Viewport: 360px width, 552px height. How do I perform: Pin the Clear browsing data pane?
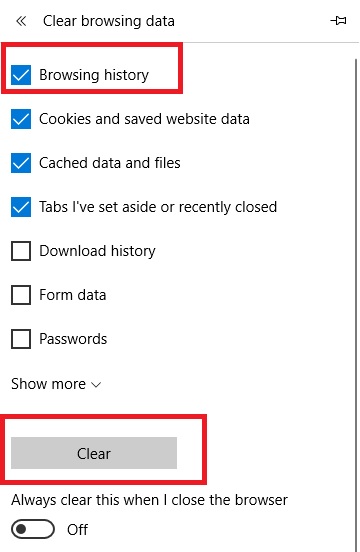(338, 21)
